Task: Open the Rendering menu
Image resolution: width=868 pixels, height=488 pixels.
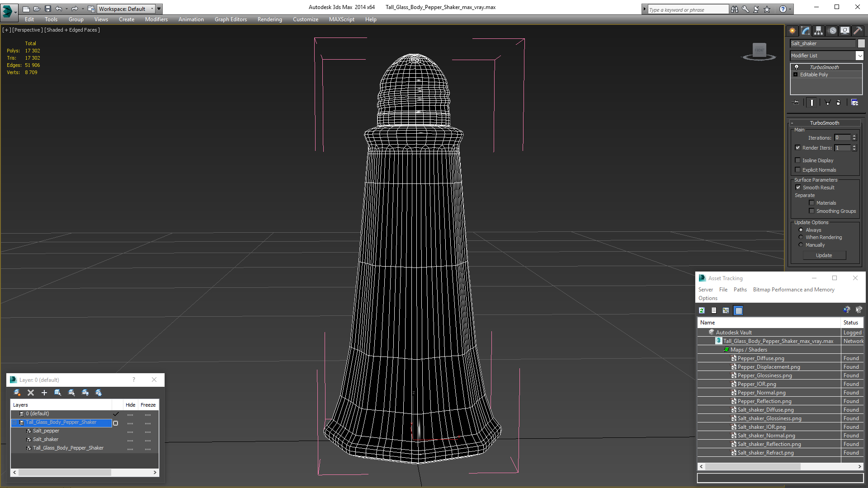Action: point(269,19)
